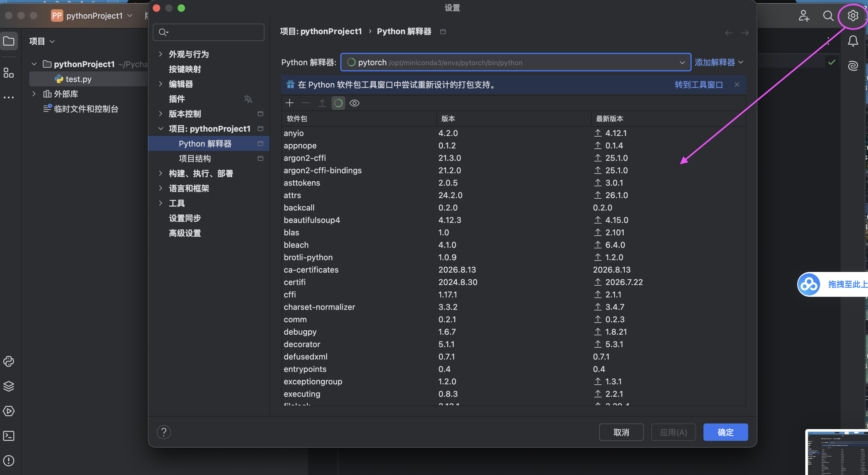This screenshot has width=868, height=475.
Task: Click the settings search field
Action: pos(209,32)
